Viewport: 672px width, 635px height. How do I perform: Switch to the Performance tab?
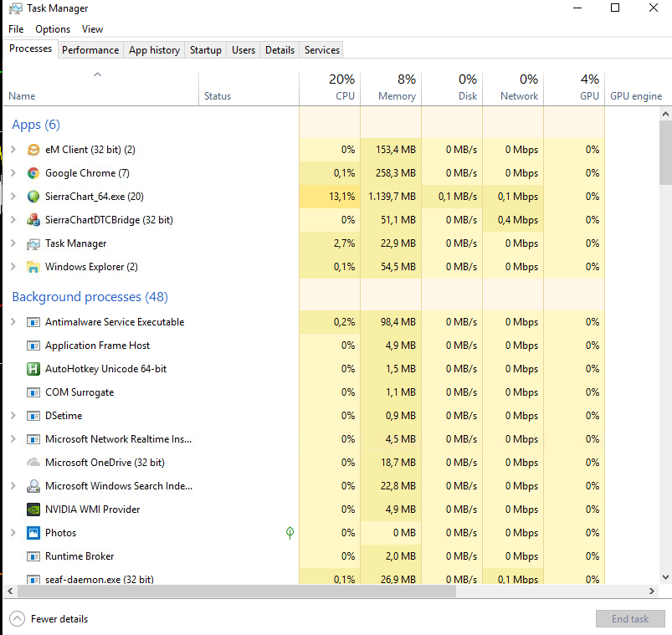[x=90, y=50]
